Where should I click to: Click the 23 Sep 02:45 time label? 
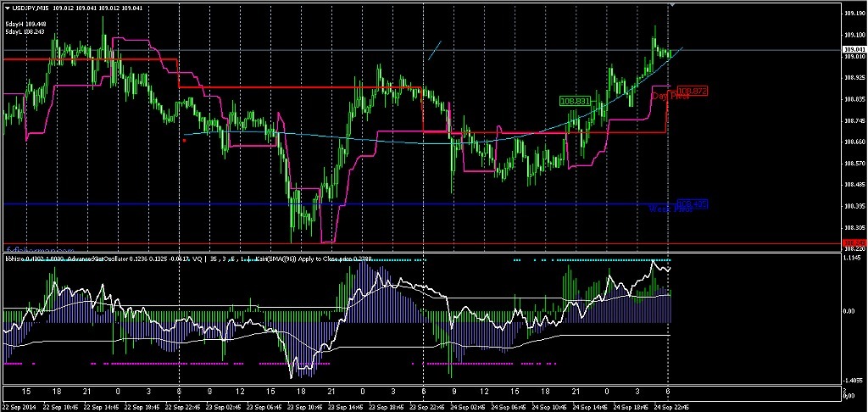(224, 406)
